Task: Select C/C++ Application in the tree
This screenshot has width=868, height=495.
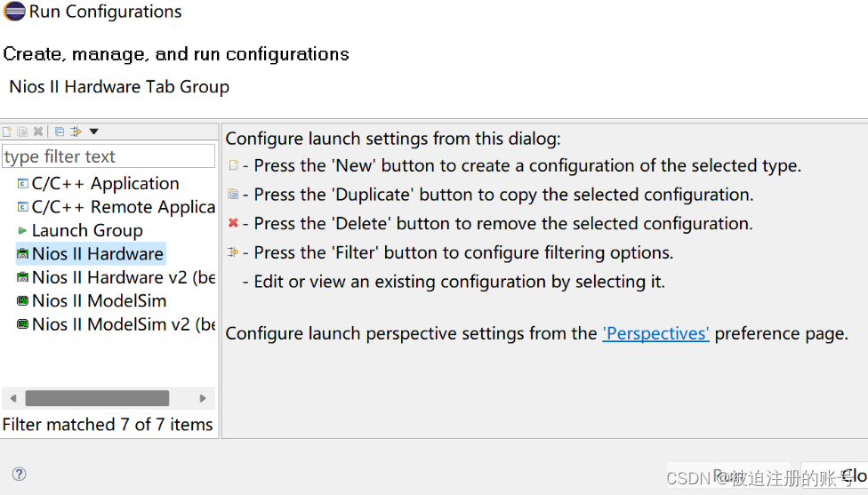Action: [98, 184]
